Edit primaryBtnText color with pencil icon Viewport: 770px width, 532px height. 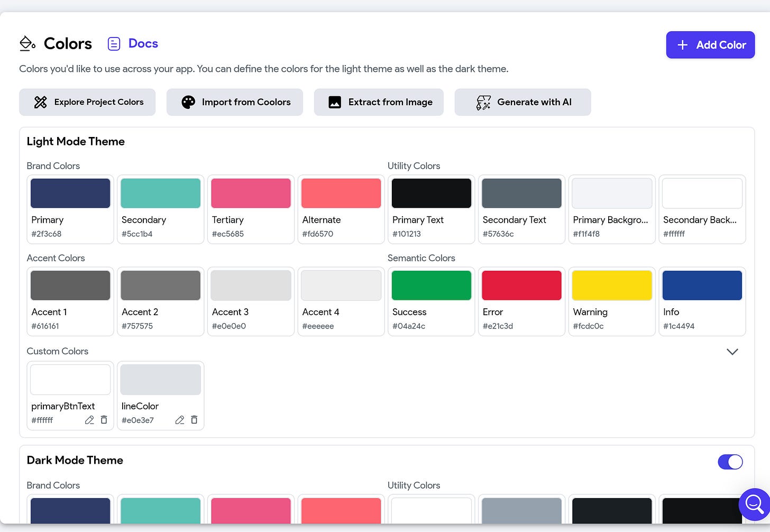(x=89, y=420)
